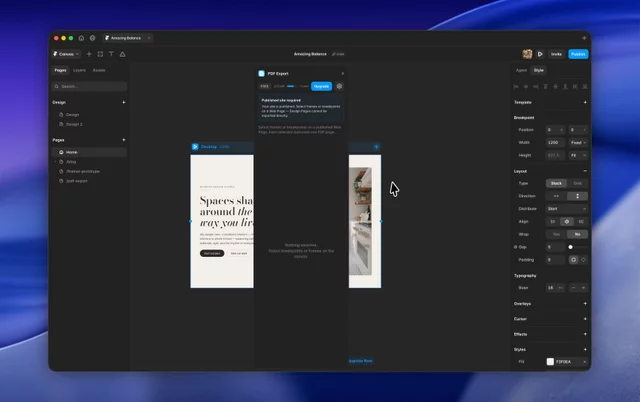Click the Desktop breakpoint play icon

tap(195, 147)
